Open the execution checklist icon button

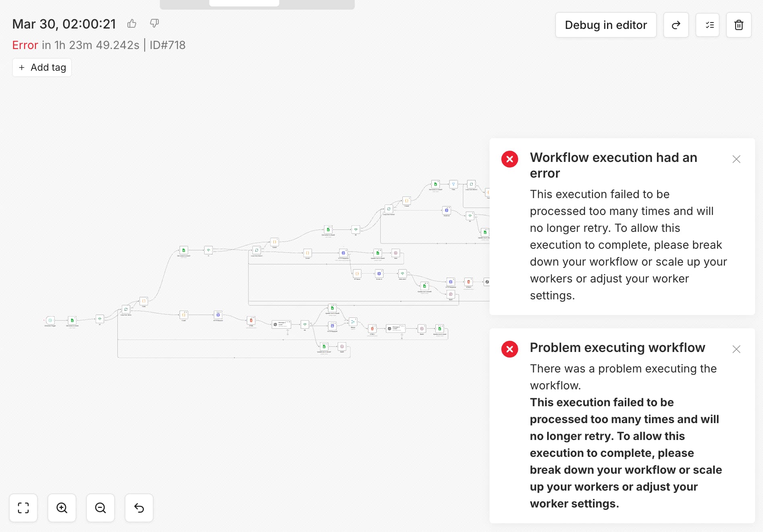708,25
